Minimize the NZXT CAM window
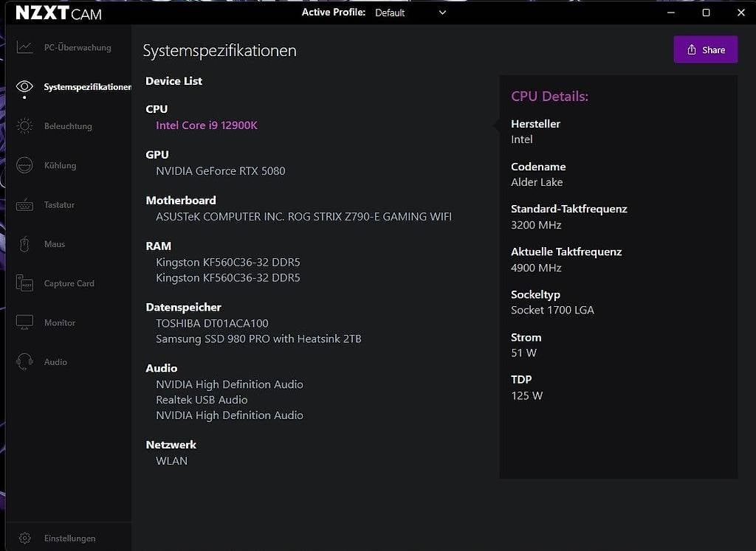The image size is (756, 551). click(x=670, y=13)
